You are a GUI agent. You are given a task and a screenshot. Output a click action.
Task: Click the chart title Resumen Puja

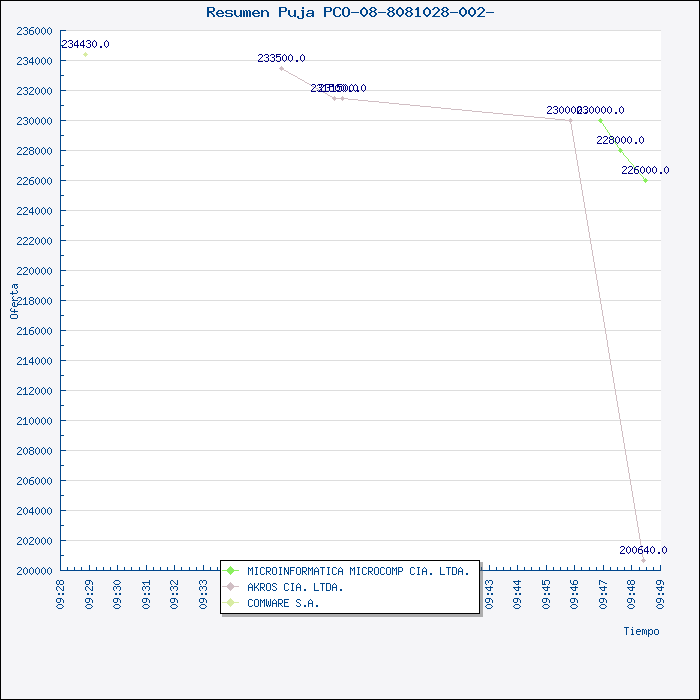350,12
